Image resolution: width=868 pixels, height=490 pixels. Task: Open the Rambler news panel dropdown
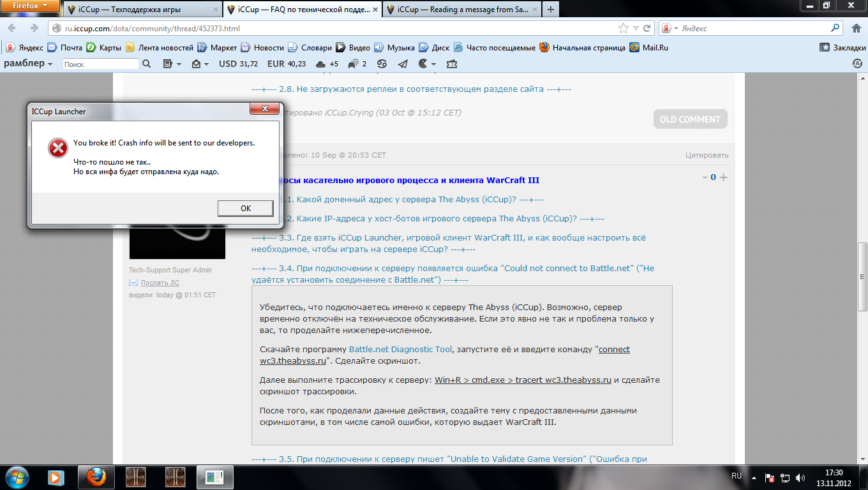172,64
